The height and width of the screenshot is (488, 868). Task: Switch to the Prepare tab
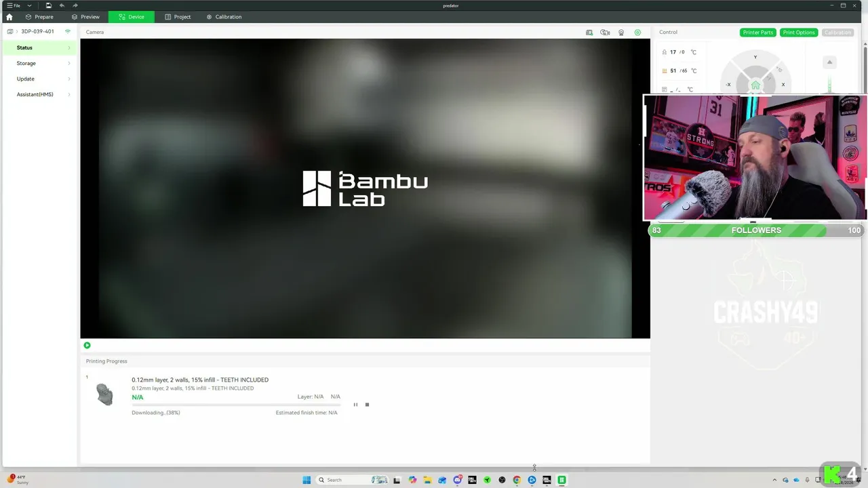tap(39, 17)
